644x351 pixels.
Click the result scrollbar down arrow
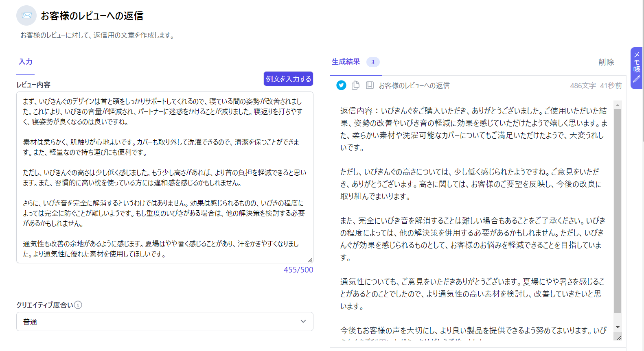(618, 327)
